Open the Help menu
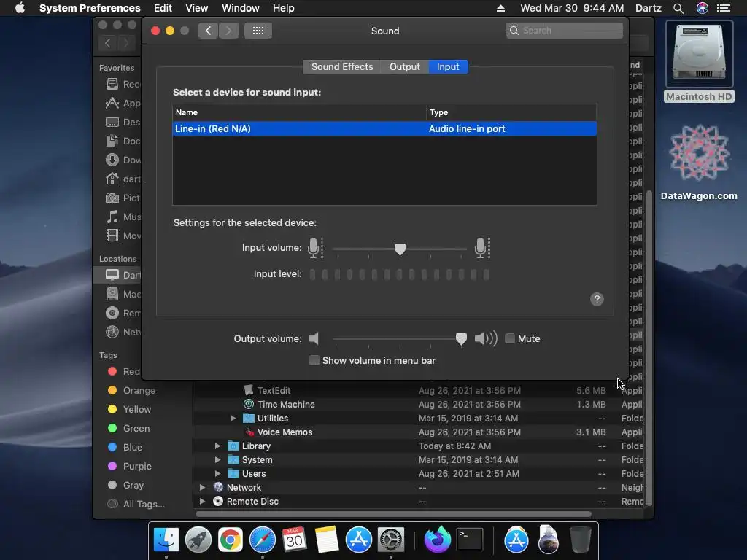The width and height of the screenshot is (747, 560). click(284, 8)
